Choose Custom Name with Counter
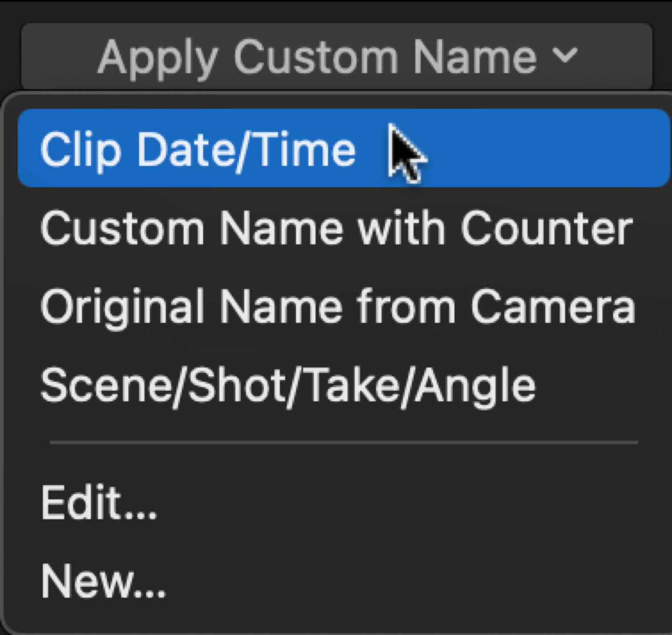Viewport: 672px width, 635px height. pos(336,229)
